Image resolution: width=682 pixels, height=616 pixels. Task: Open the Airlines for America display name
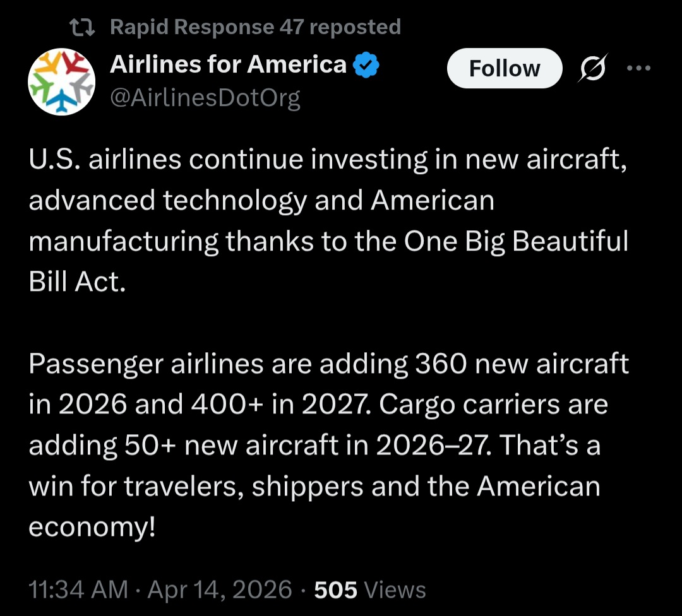[x=228, y=64]
